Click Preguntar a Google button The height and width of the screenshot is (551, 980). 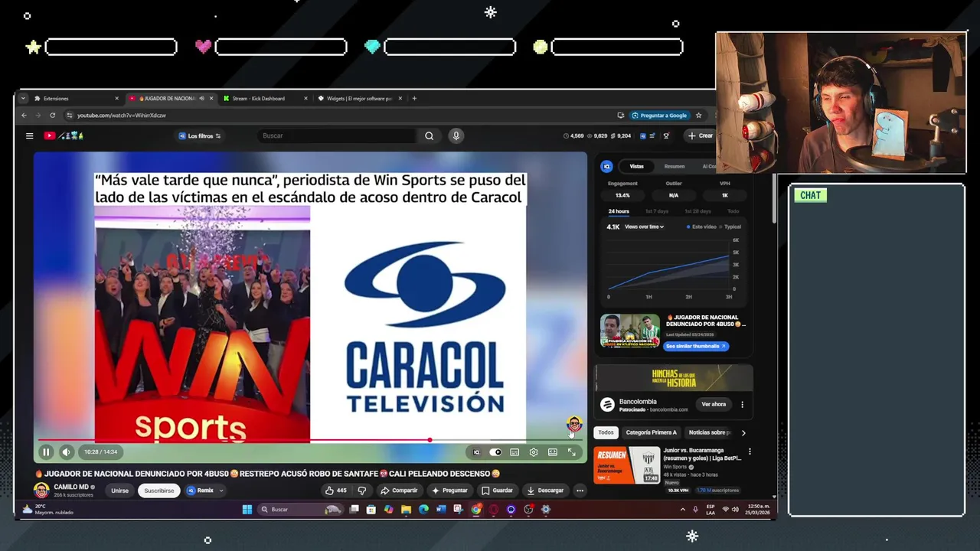[x=659, y=115]
